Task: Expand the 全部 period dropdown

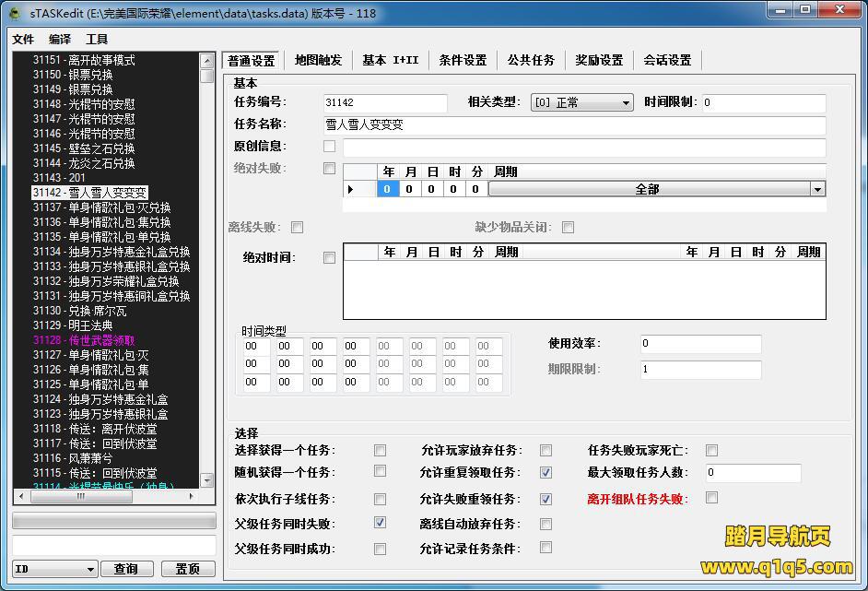Action: (816, 189)
